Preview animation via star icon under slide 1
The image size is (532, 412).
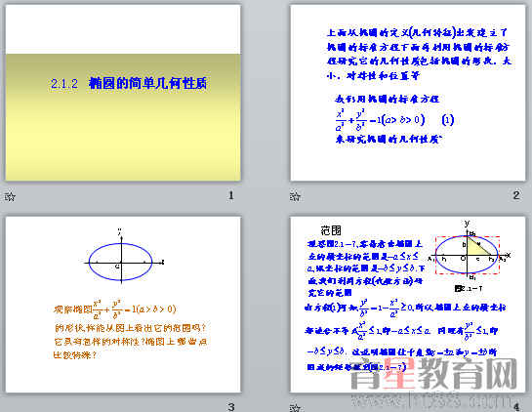[x=10, y=196]
